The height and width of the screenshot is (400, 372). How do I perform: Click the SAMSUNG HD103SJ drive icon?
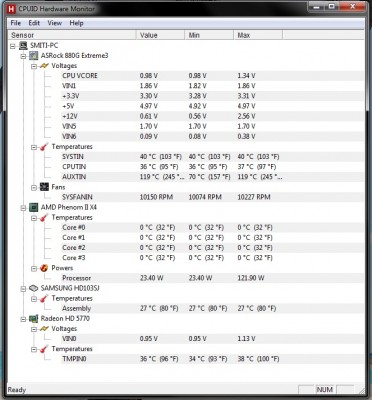pos(34,288)
